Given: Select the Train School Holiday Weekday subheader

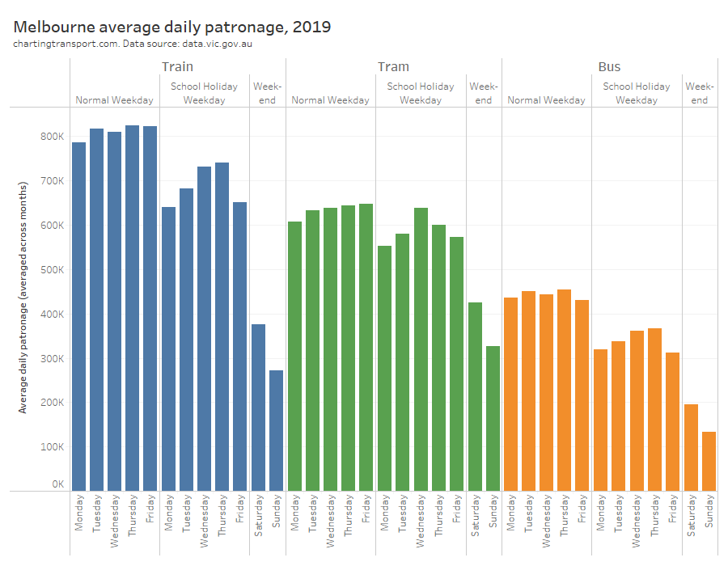Looking at the screenshot, I should (205, 93).
